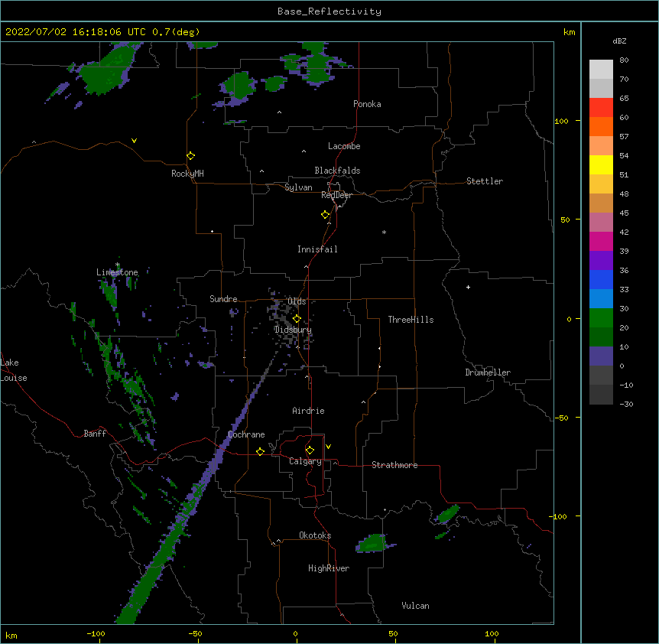Select the Olds label

point(297,301)
